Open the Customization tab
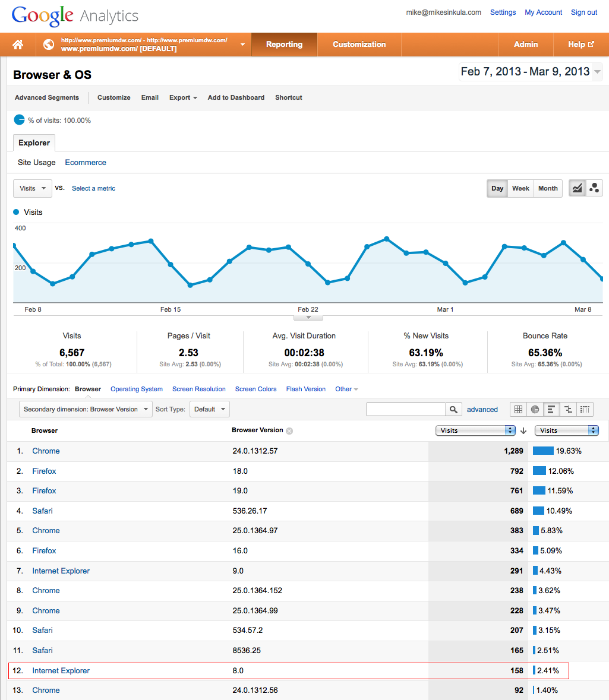 (359, 44)
